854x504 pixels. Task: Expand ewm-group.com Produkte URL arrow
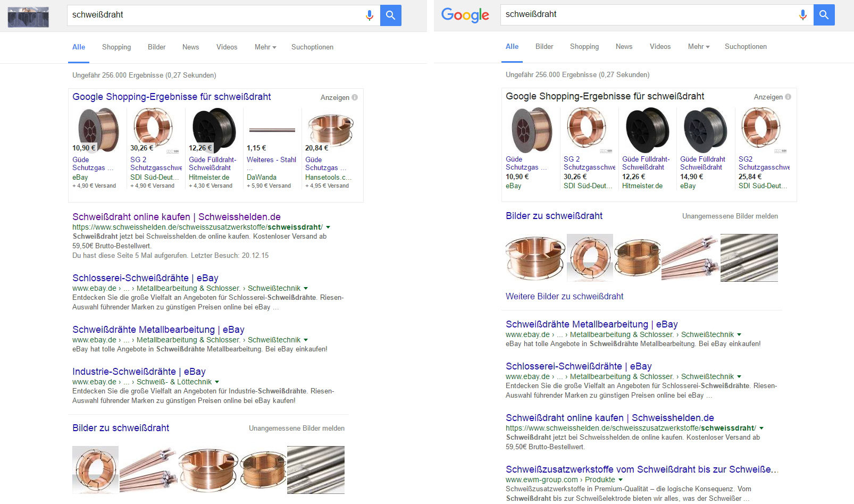[x=621, y=480]
